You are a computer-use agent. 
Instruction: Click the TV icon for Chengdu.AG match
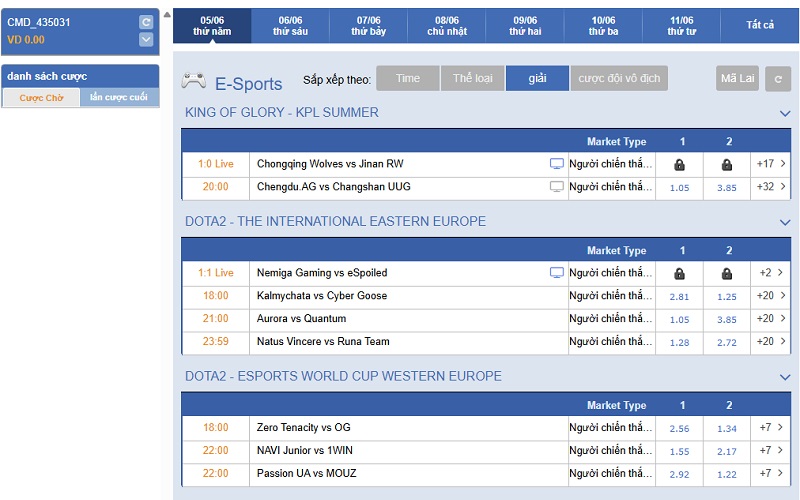557,187
